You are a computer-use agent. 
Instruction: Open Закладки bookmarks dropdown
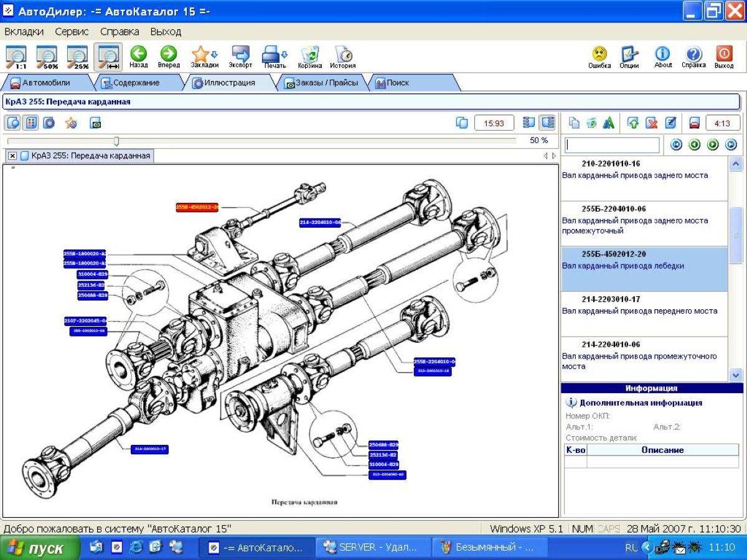[204, 57]
